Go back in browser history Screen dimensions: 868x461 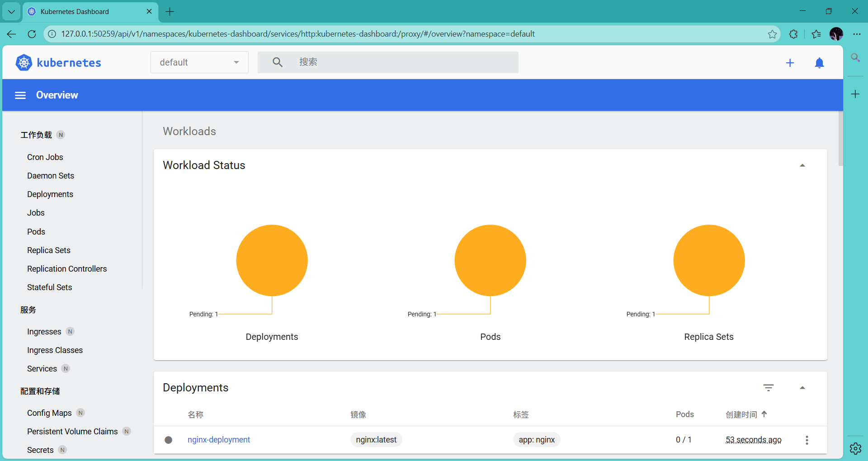(12, 34)
